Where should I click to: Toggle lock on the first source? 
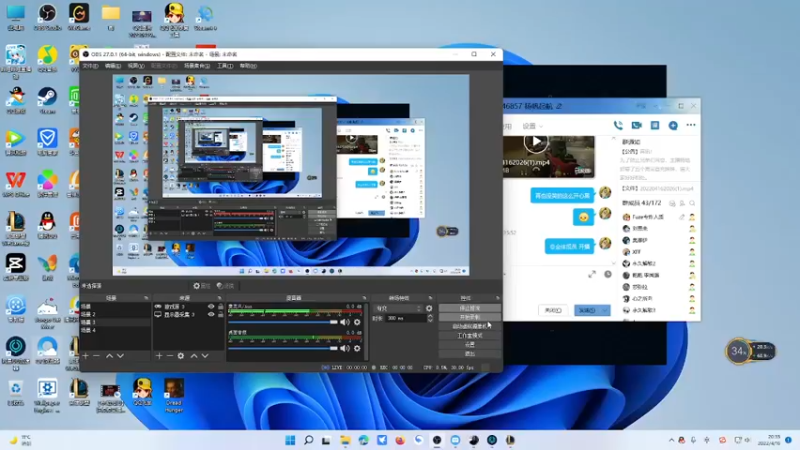(x=220, y=306)
